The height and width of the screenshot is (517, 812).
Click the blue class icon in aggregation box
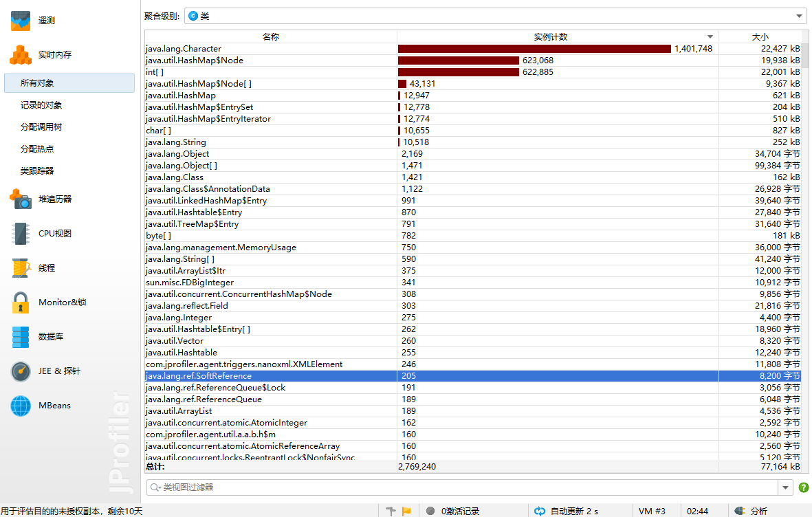coord(193,16)
